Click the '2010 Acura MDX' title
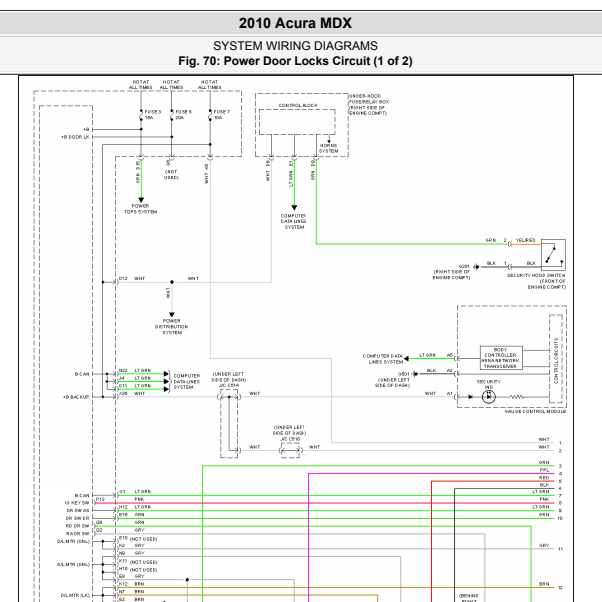The height and width of the screenshot is (602, 602). [x=295, y=23]
